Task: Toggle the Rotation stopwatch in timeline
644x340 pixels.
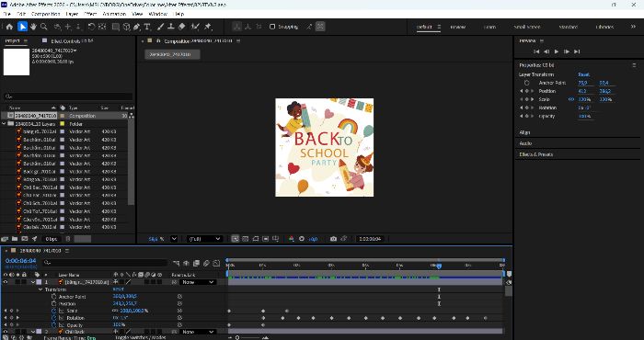Action: 53,318
